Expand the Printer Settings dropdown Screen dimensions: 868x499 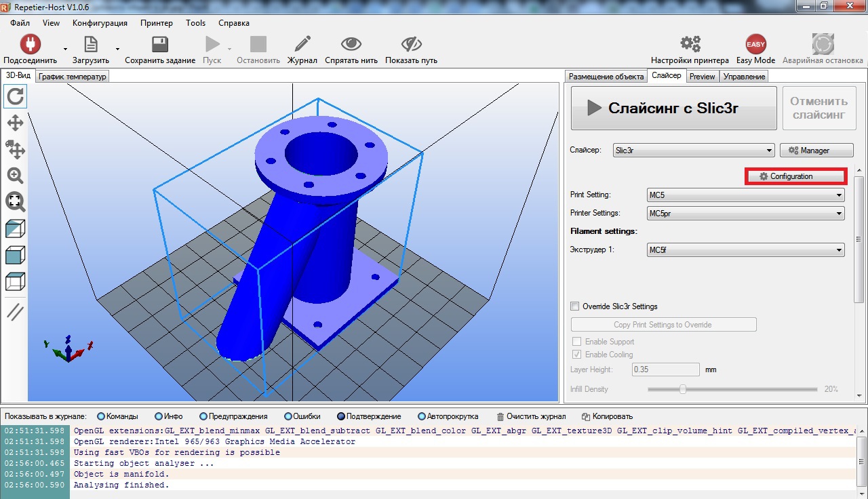click(746, 214)
